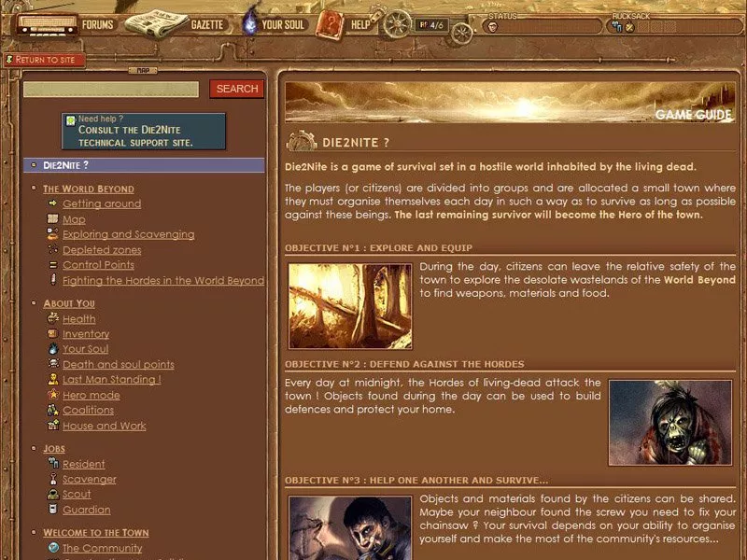
Task: Click the Guardian flask icon under Jobs
Action: point(53,509)
